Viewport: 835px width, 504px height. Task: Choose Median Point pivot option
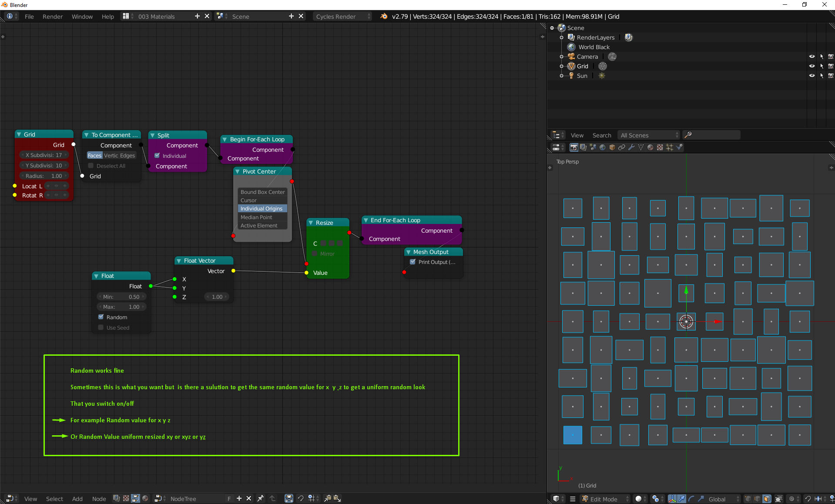tap(262, 217)
